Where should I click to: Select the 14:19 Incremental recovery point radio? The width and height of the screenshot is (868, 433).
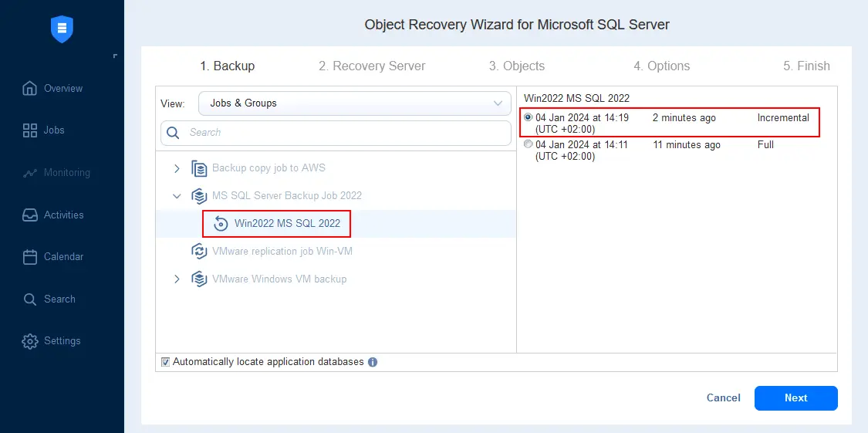(x=528, y=117)
